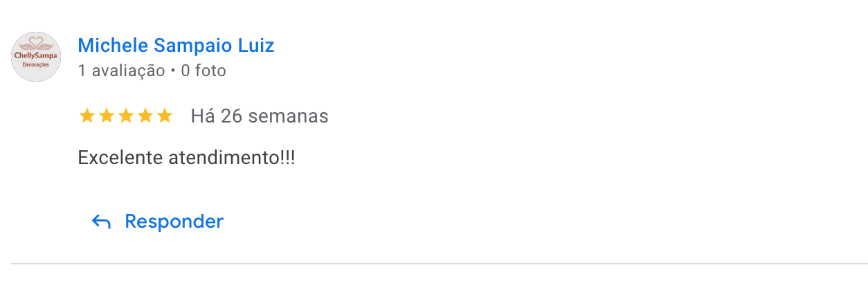The width and height of the screenshot is (868, 281).
Task: Click the second yellow rating star
Action: (x=107, y=116)
